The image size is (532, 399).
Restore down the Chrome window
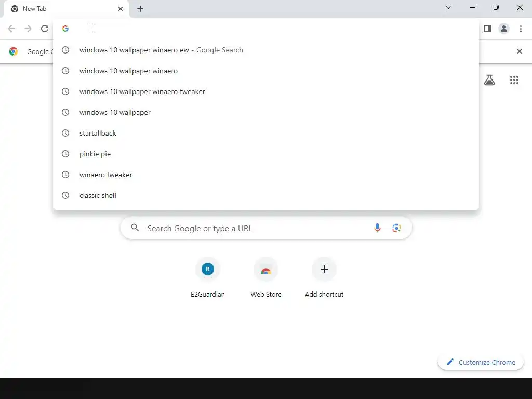click(496, 7)
